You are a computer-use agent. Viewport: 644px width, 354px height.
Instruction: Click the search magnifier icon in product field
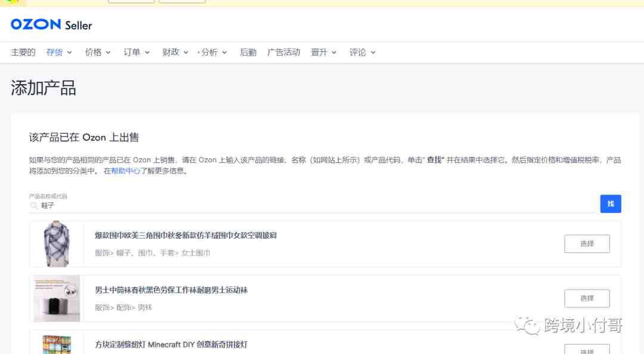(x=33, y=205)
